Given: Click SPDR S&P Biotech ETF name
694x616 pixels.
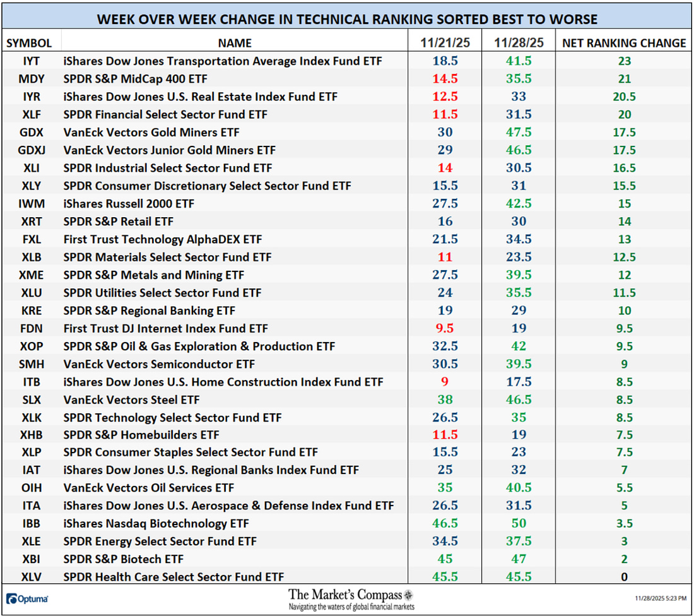Looking at the screenshot, I should pyautogui.click(x=124, y=559).
